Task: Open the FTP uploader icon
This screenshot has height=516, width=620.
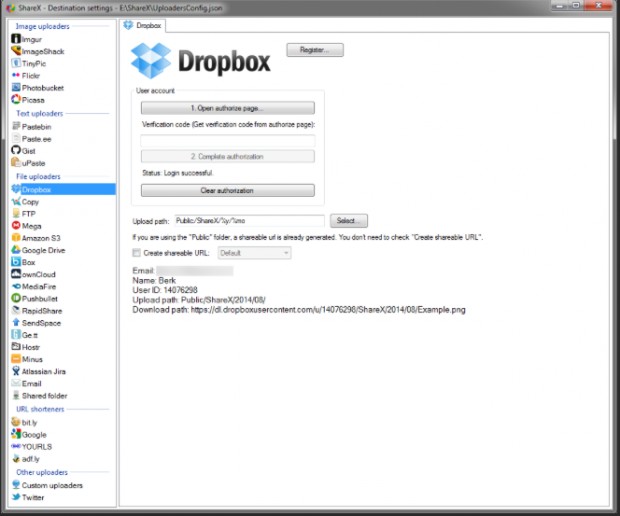Action: pyautogui.click(x=16, y=214)
